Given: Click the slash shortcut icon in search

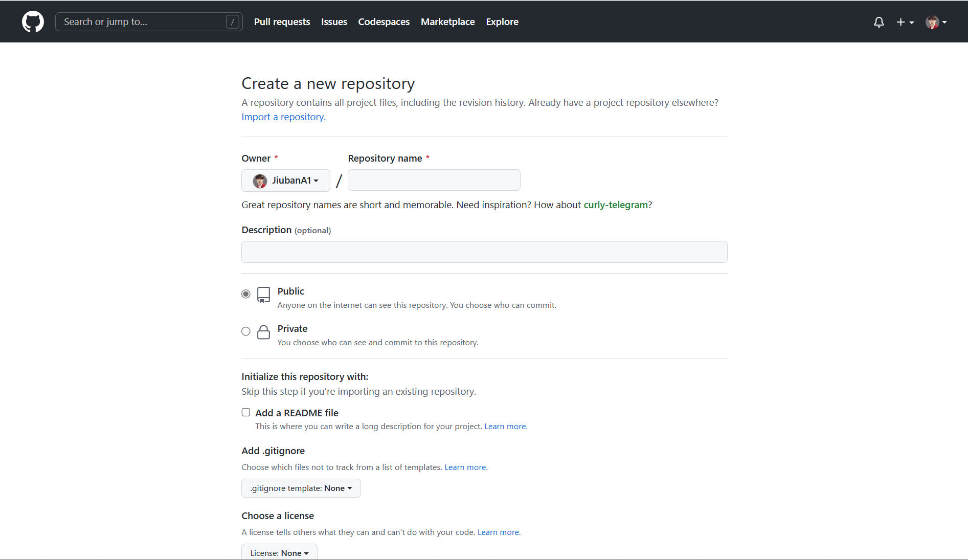Looking at the screenshot, I should (233, 22).
